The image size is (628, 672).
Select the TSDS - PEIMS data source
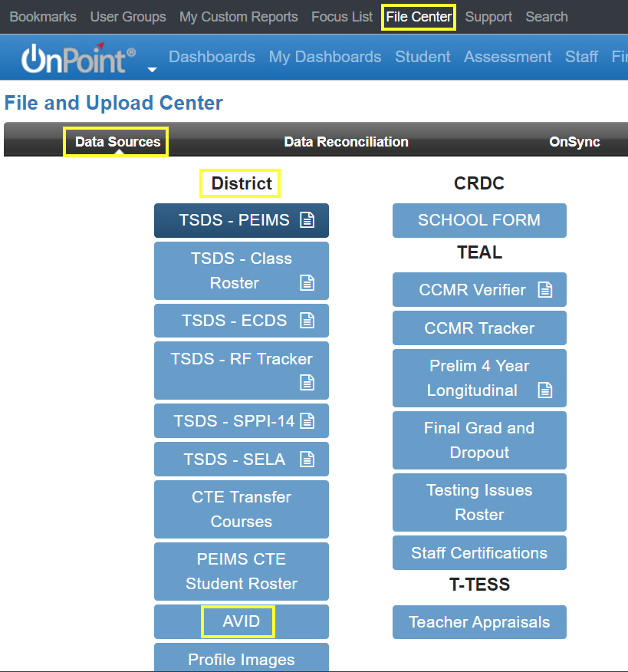242,220
